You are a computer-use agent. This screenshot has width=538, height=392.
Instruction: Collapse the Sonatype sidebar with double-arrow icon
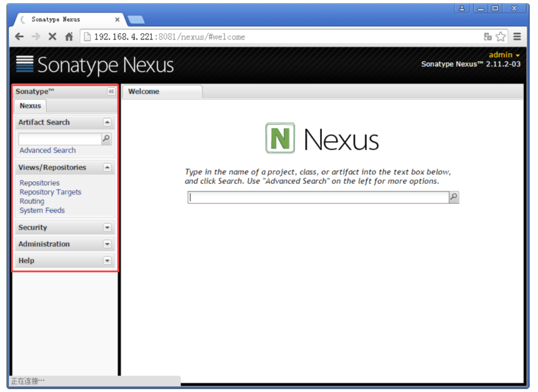[111, 91]
